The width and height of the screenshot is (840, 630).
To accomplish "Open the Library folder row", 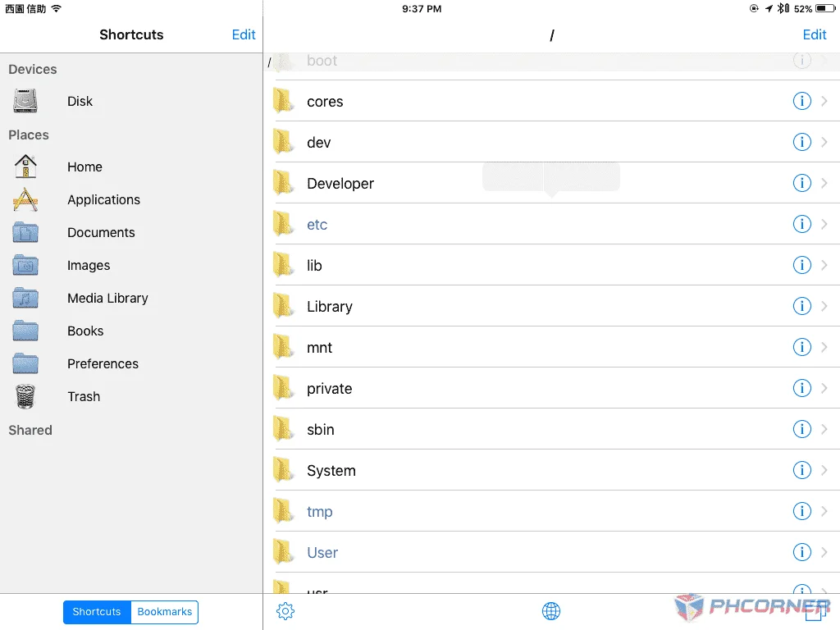I will tap(552, 306).
